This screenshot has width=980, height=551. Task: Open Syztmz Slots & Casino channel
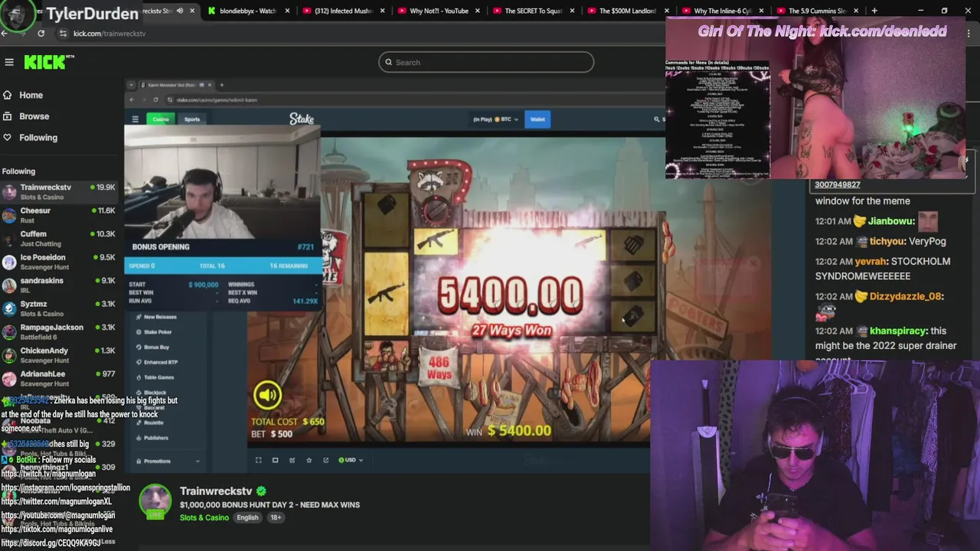[x=60, y=308]
